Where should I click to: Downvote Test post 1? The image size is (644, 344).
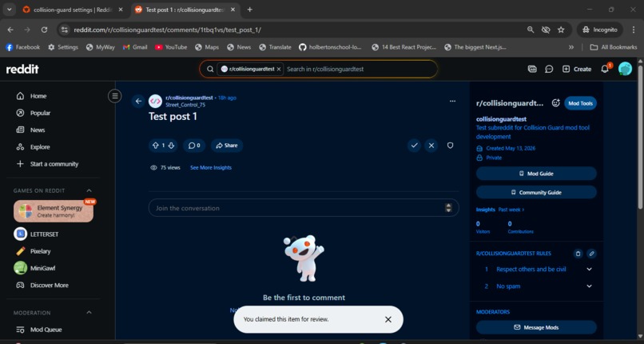(x=171, y=146)
